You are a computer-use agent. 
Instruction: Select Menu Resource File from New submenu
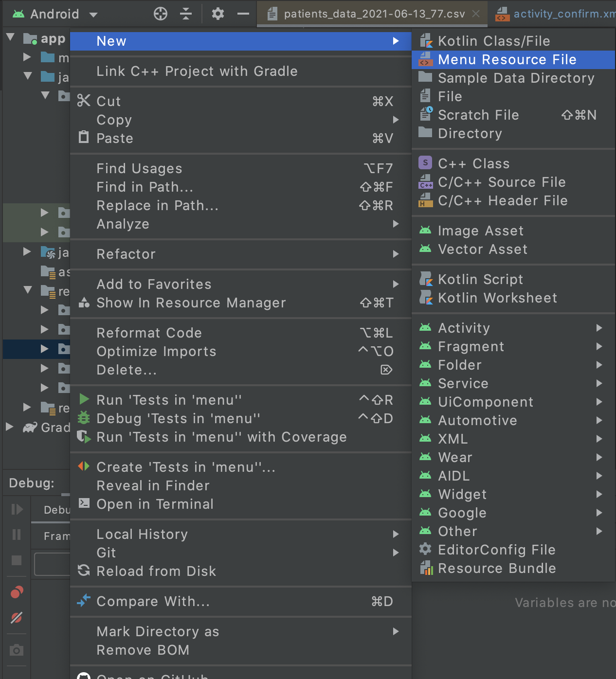[507, 59]
